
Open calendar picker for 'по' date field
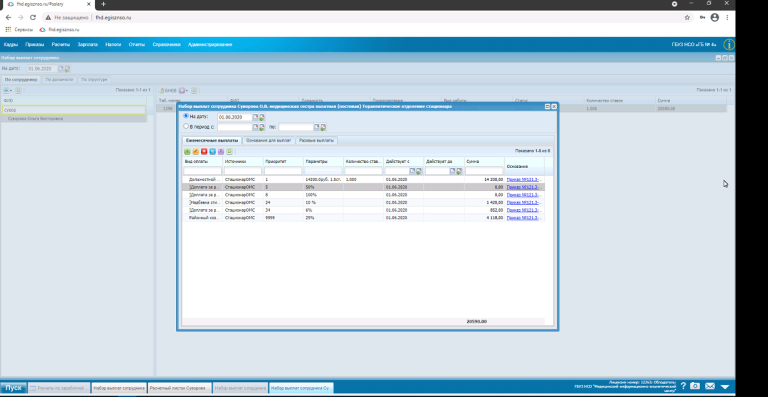click(317, 127)
